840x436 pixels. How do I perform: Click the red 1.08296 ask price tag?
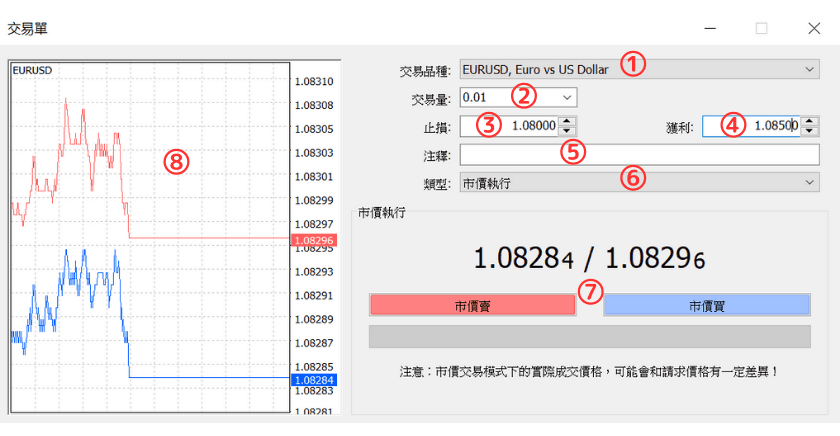coord(313,240)
